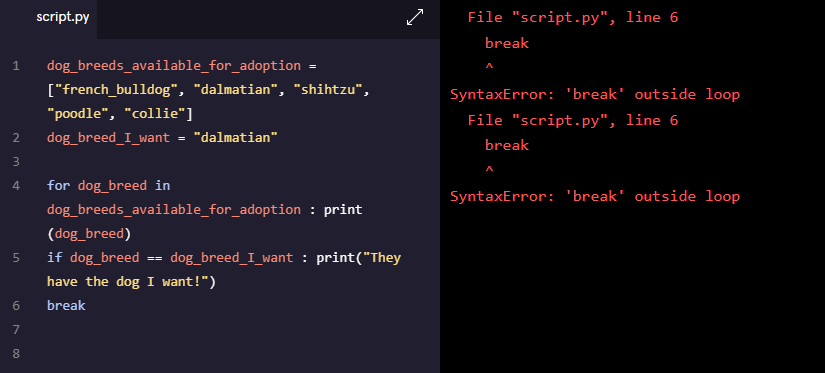Image resolution: width=825 pixels, height=373 pixels.
Task: Click the dog_breed_I_want variable on line 2
Action: point(108,138)
